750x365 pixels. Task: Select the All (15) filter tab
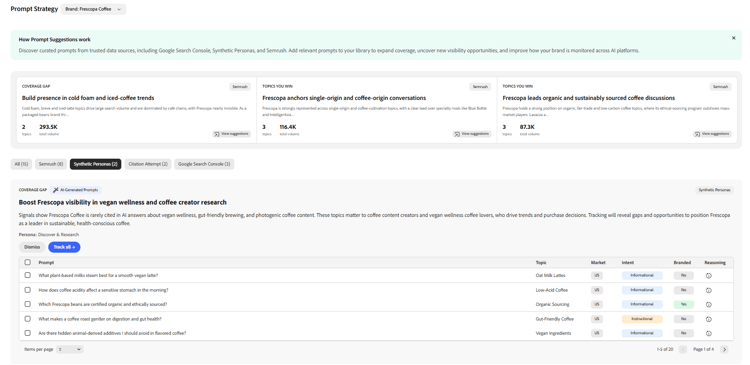[x=21, y=164]
